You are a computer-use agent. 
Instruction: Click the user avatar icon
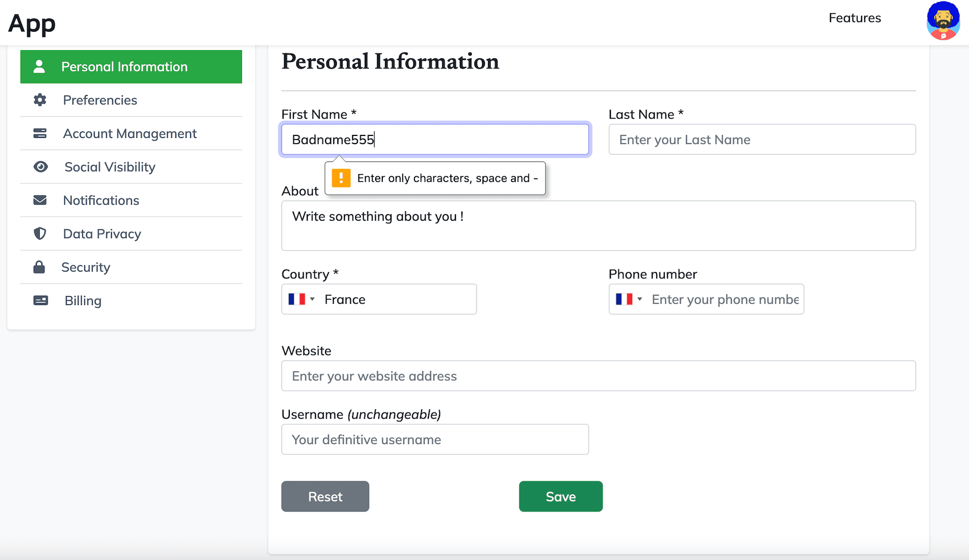tap(943, 21)
